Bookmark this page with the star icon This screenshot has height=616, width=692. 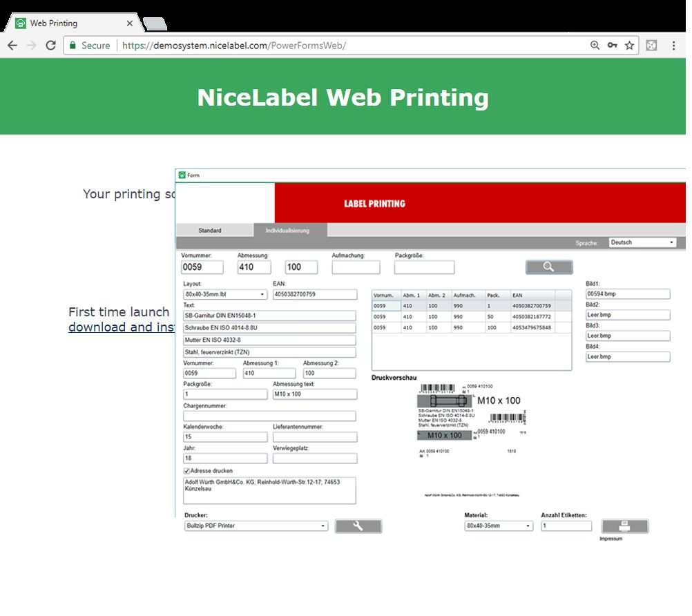click(x=629, y=46)
